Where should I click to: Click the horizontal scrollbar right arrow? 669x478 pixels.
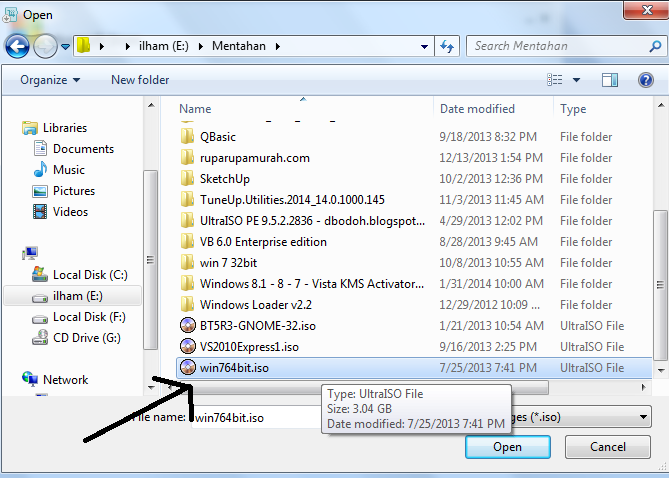[x=643, y=388]
